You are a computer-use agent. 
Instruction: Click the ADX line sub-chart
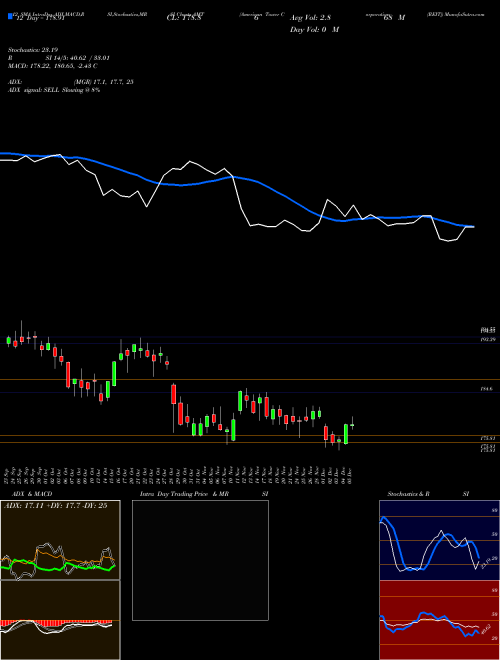point(60,540)
